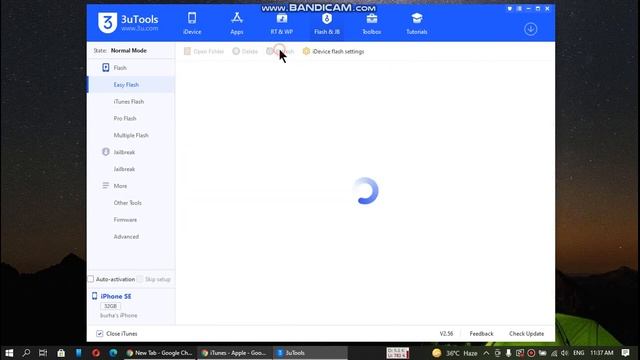Open the volume control in tray
Viewport: 640px width, 360px height.
click(564, 353)
